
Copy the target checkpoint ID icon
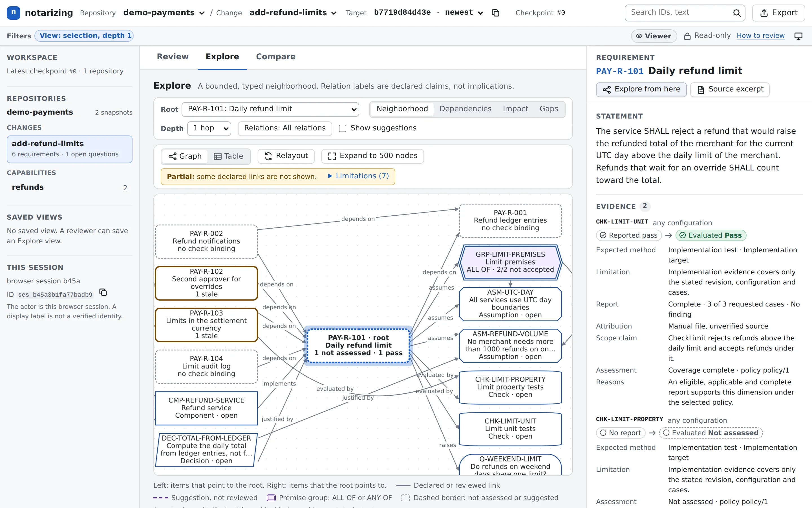(495, 13)
